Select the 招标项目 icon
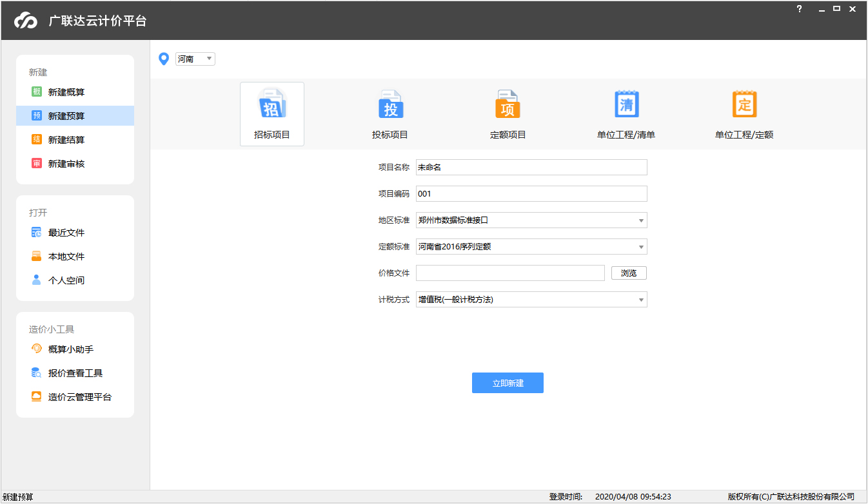 click(272, 105)
